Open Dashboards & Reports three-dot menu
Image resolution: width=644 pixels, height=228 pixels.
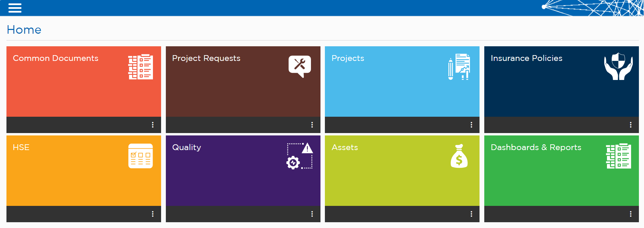(631, 214)
